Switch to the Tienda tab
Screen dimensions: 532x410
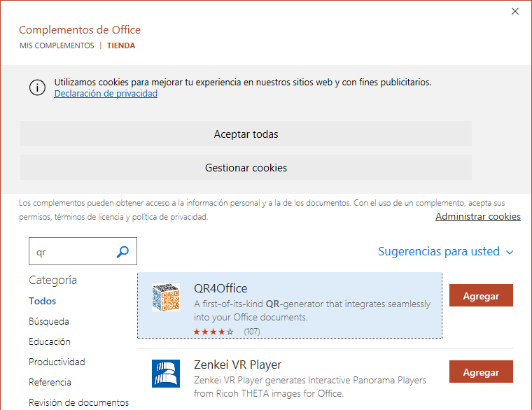pos(121,45)
